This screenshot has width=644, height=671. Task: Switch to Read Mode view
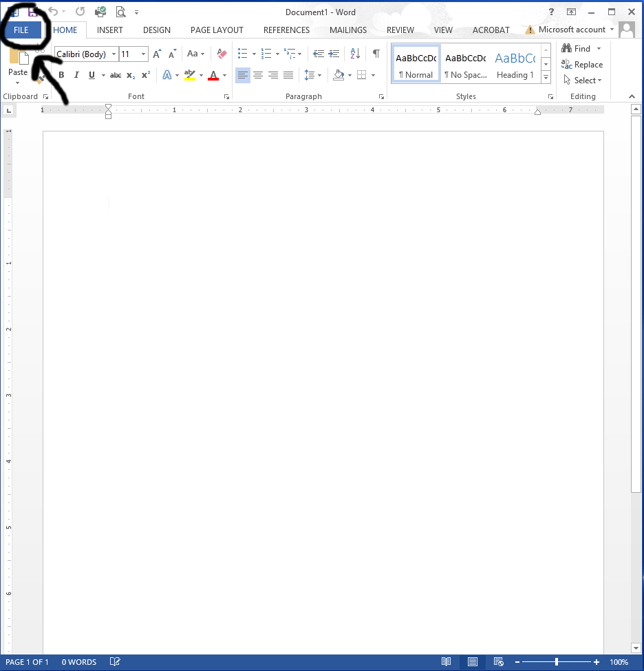(446, 662)
